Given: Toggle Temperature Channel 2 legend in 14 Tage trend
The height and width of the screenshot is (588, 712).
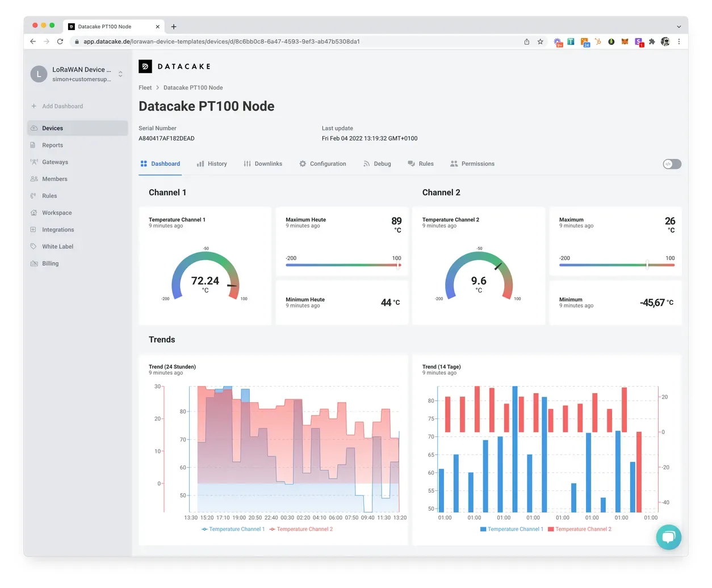Looking at the screenshot, I should [579, 529].
